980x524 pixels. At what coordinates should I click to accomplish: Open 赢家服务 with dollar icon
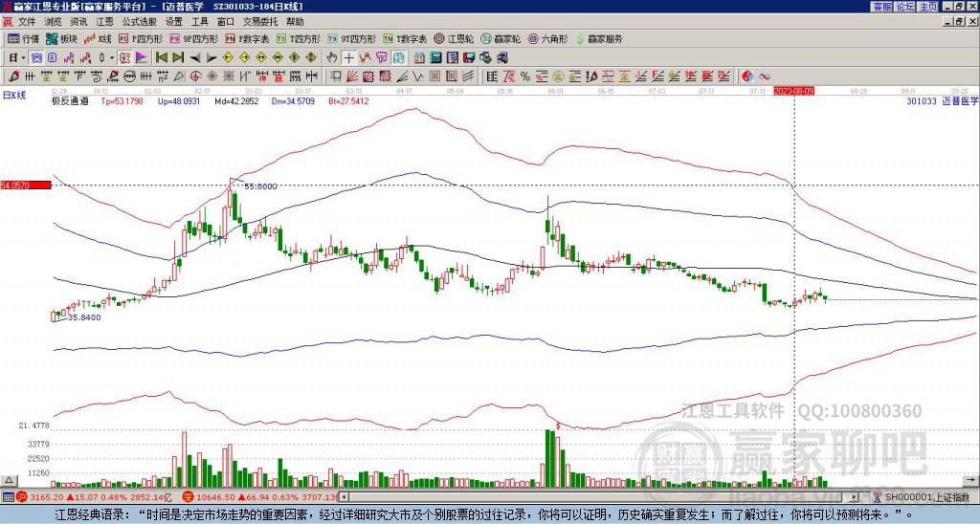(x=599, y=38)
